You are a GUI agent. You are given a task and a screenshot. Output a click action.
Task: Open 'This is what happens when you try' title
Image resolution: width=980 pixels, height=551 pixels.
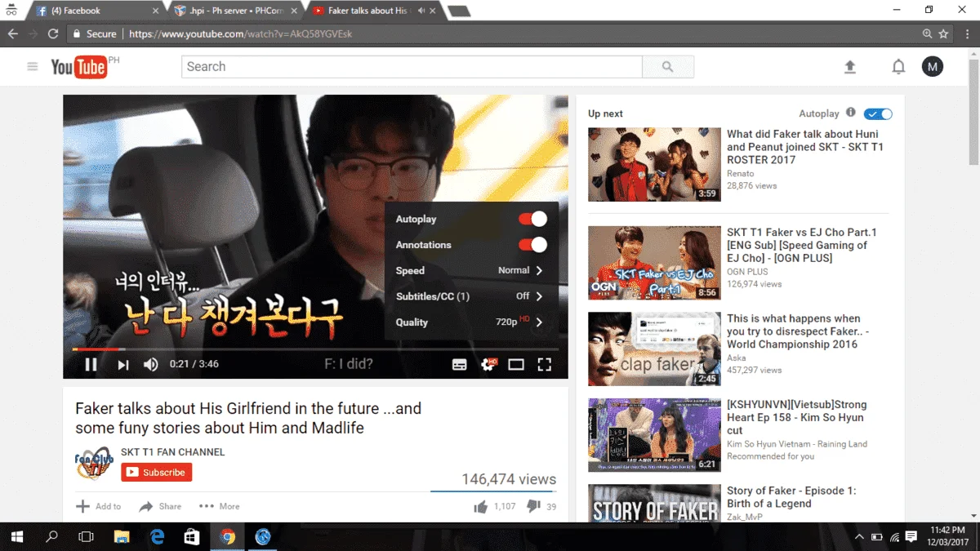(x=798, y=331)
